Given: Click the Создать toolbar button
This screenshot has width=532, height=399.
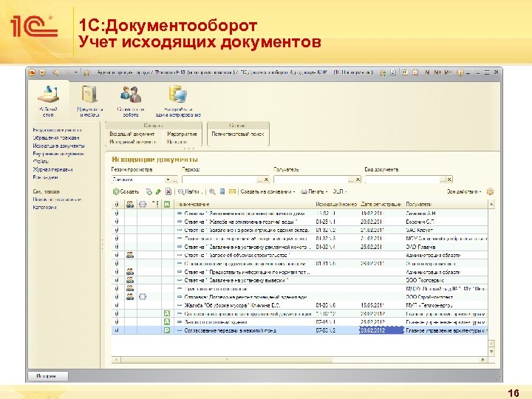Looking at the screenshot, I should [126, 191].
